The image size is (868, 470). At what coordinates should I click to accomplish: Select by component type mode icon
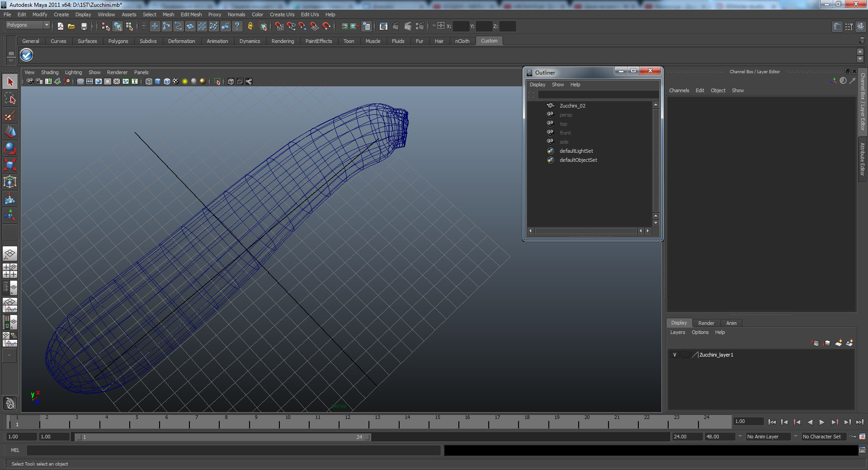(129, 26)
